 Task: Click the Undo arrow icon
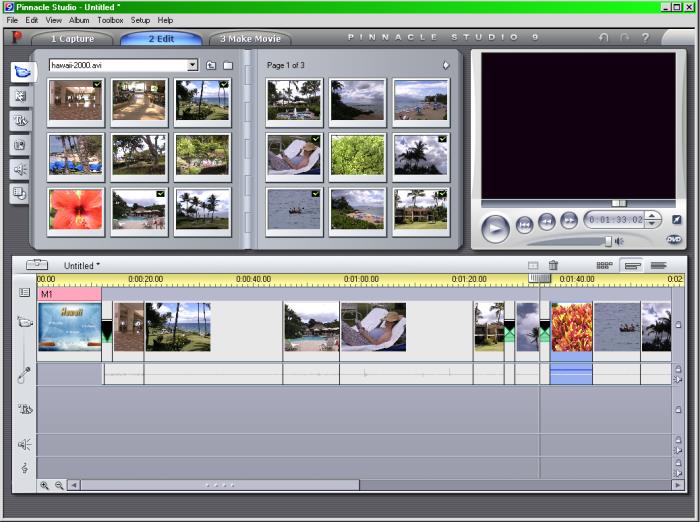pos(604,38)
